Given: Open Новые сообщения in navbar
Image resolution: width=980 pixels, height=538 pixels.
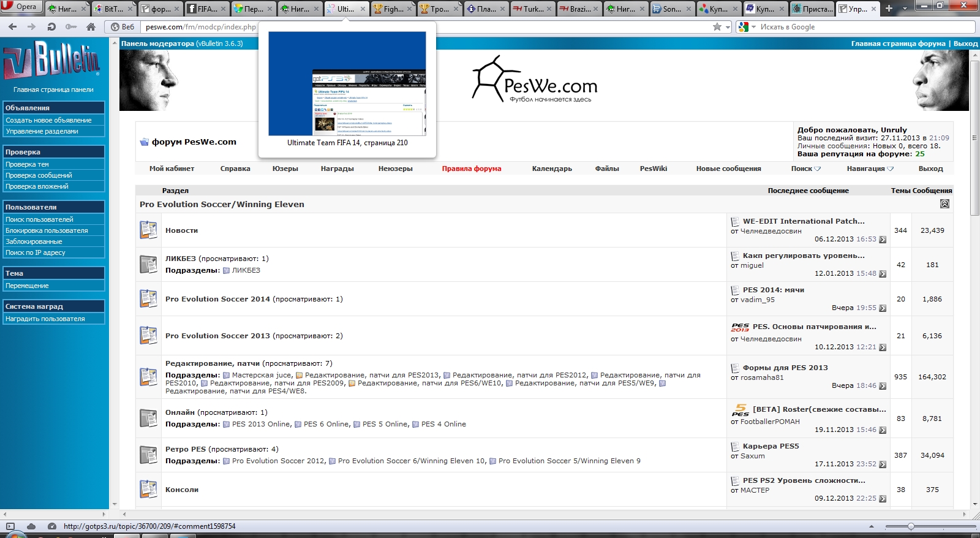Looking at the screenshot, I should pos(728,169).
